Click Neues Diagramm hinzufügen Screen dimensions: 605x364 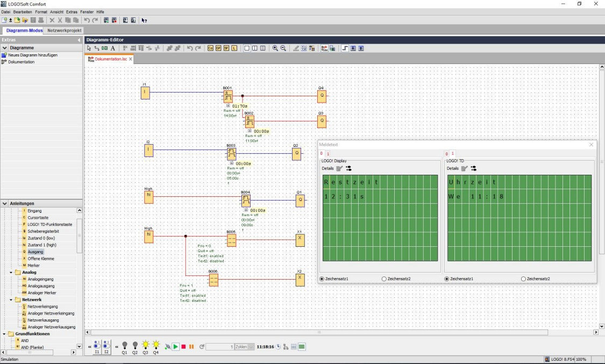pyautogui.click(x=33, y=55)
